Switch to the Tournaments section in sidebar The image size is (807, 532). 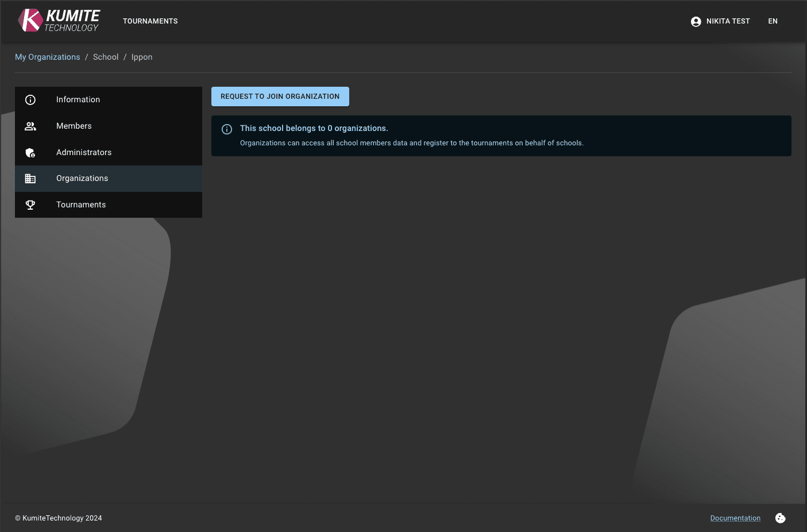(x=81, y=205)
